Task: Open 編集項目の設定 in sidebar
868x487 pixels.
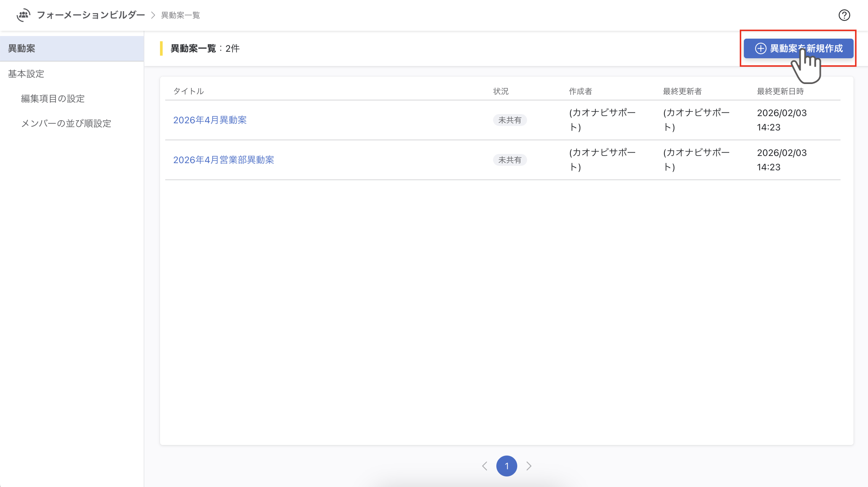Action: coord(53,98)
